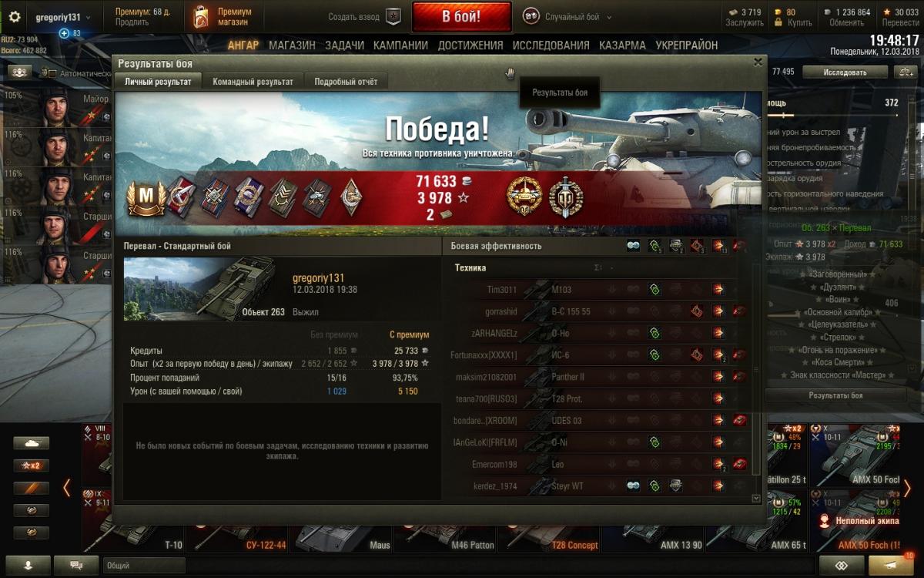
Task: Click the red В бой! button
Action: (461, 16)
